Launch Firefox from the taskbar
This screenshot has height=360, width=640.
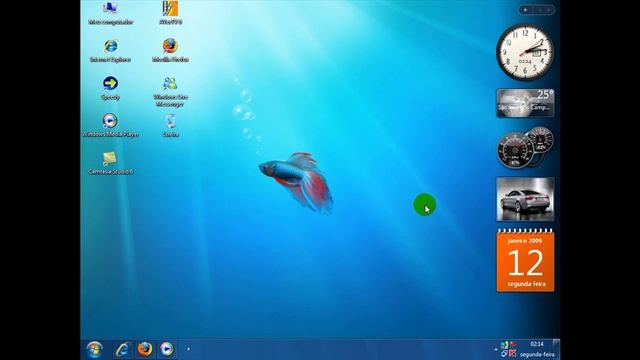click(144, 349)
